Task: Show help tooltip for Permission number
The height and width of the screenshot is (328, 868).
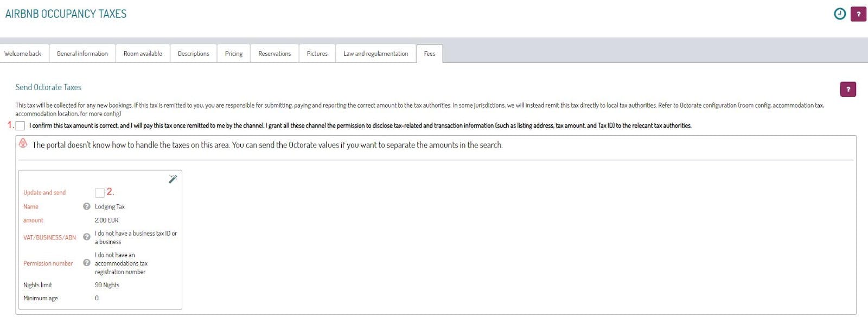Action: 86,263
